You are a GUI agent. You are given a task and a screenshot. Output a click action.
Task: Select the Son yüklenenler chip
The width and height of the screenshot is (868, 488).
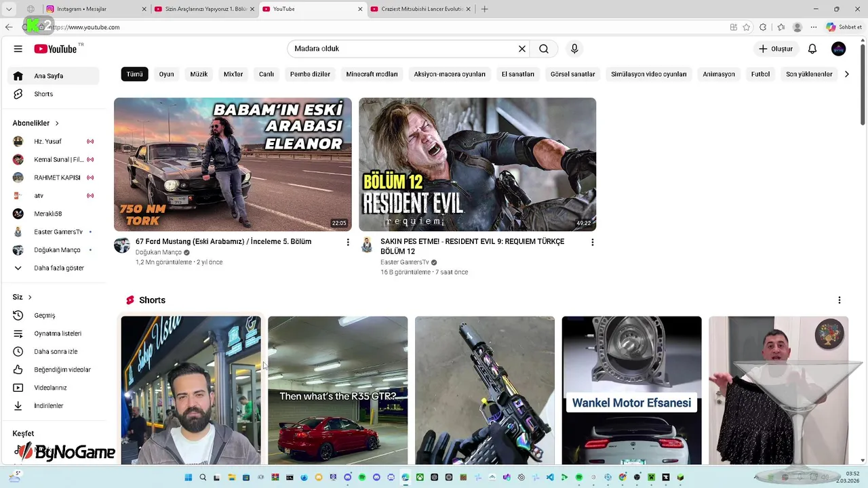click(x=809, y=74)
